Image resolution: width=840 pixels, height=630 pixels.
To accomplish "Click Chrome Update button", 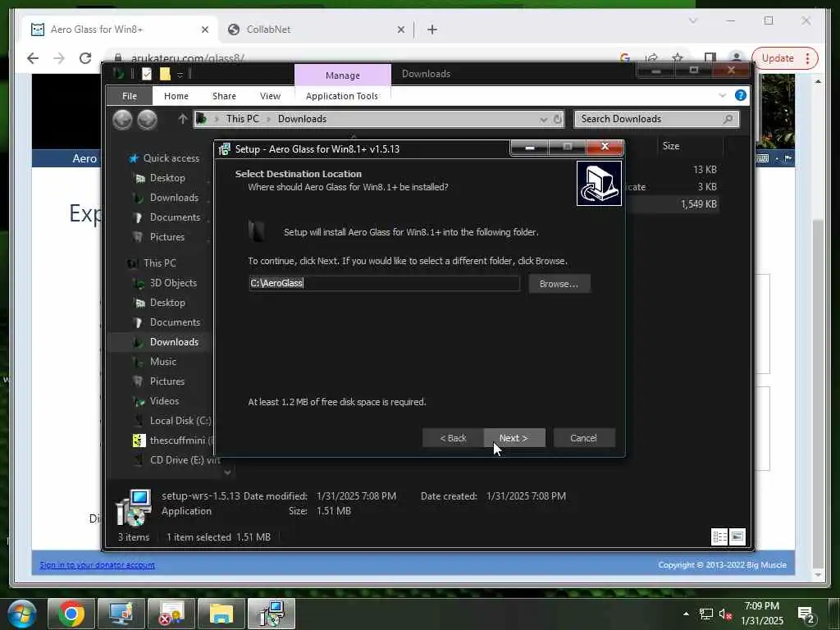I will (785, 58).
